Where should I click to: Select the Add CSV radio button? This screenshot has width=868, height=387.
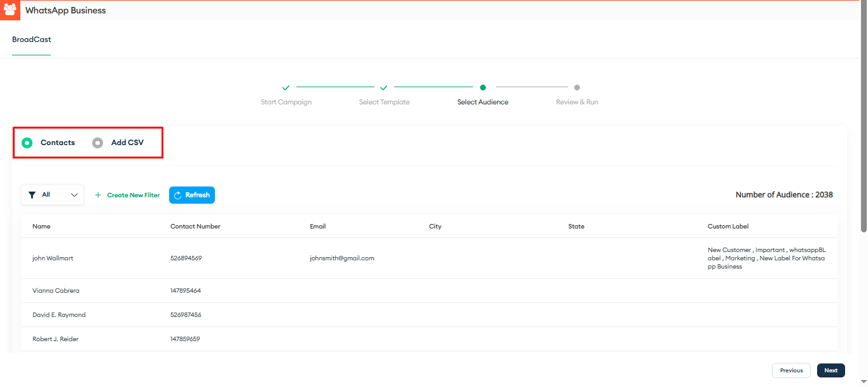97,143
